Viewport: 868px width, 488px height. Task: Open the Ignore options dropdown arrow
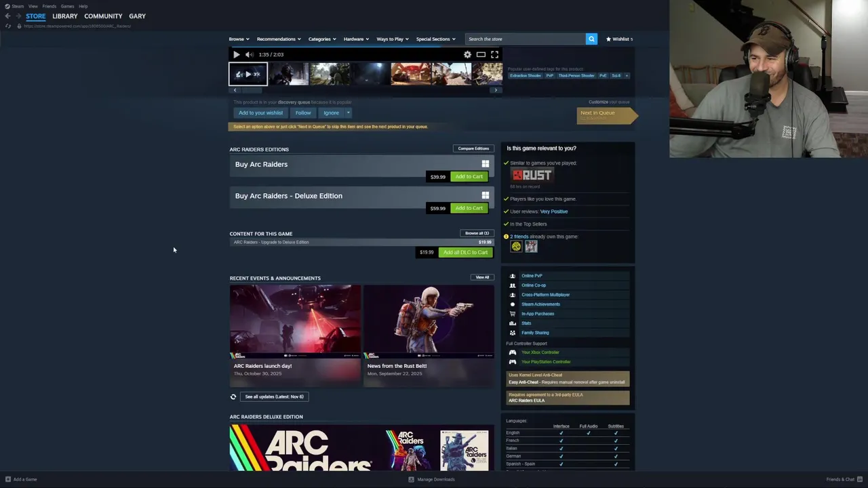click(x=348, y=113)
